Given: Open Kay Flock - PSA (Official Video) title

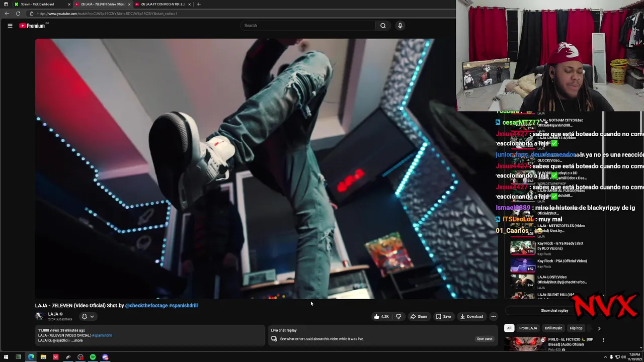Looking at the screenshot, I should [x=562, y=261].
